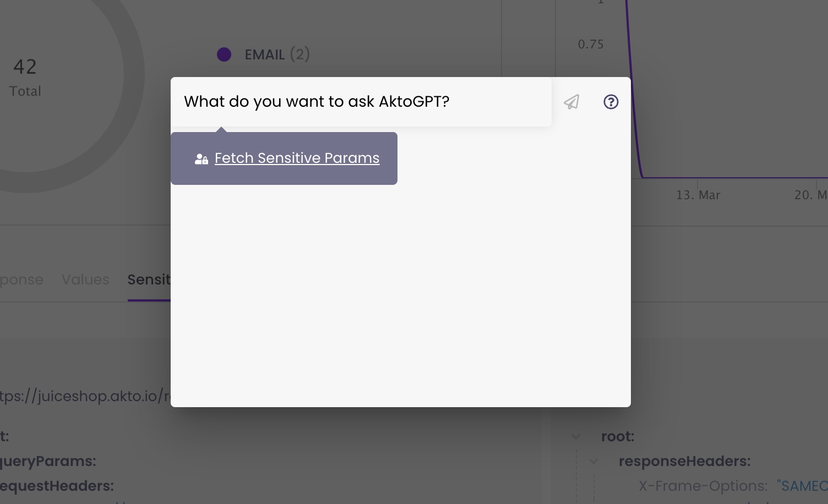828x504 pixels.
Task: Open the partially visible Response tab
Action: coord(21,280)
